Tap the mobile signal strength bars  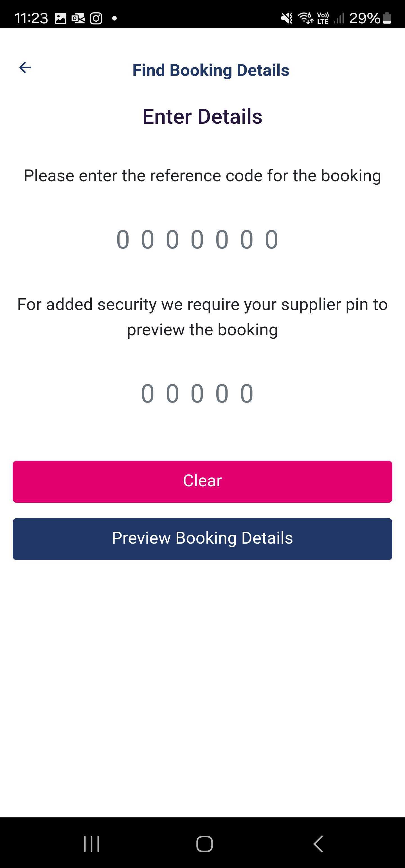point(339,18)
